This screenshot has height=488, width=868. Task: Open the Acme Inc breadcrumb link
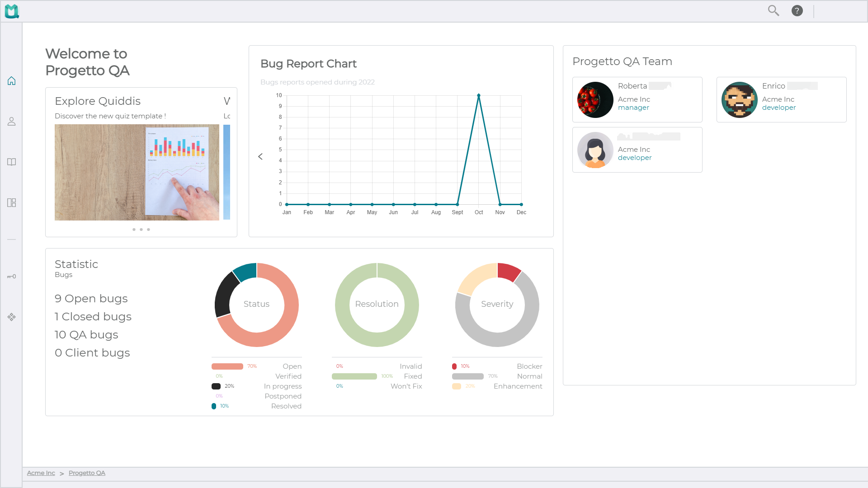[x=41, y=473]
